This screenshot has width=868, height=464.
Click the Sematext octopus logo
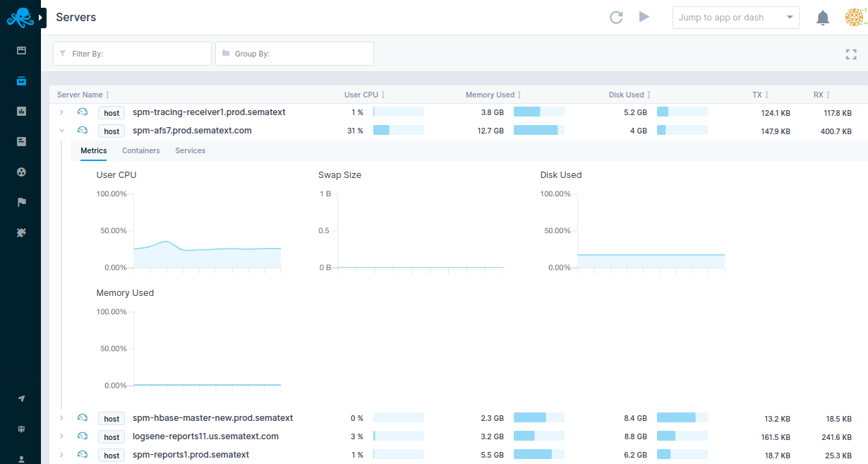pos(20,18)
